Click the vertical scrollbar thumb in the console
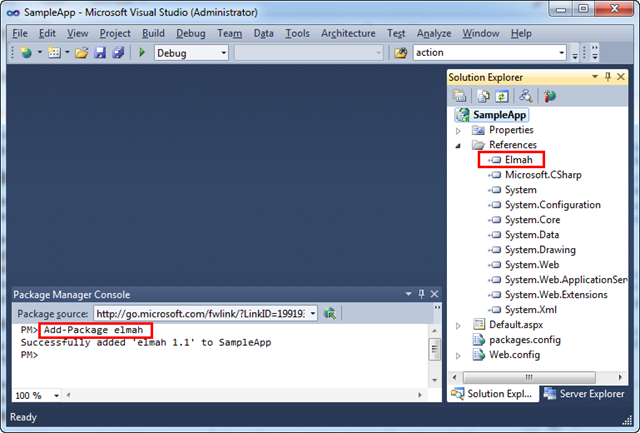640x433 pixels. click(x=435, y=349)
